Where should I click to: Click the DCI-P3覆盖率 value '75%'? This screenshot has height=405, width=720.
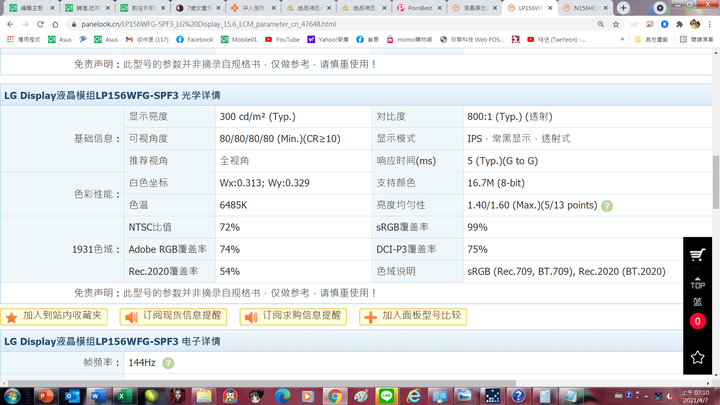click(x=477, y=249)
